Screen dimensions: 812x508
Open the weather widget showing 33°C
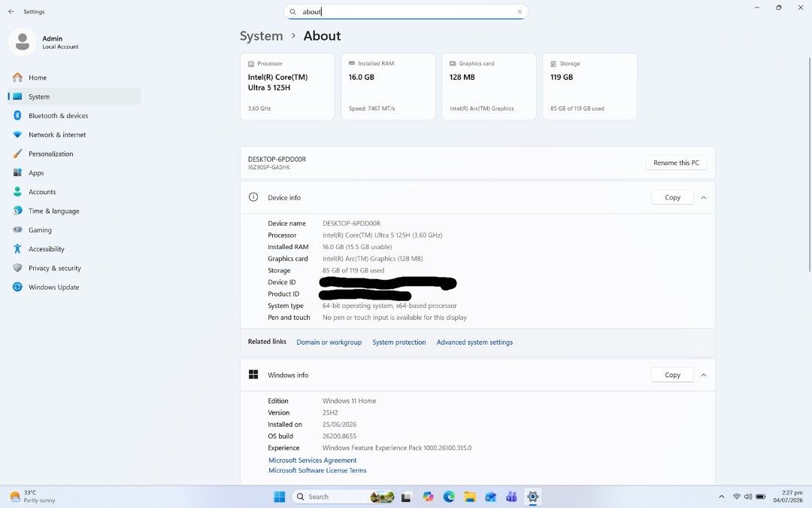pos(32,497)
